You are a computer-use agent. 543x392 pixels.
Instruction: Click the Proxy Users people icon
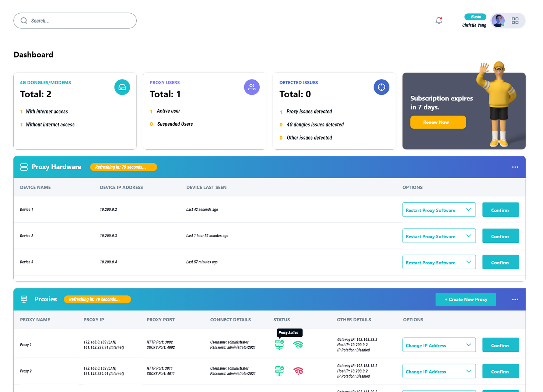pyautogui.click(x=252, y=87)
